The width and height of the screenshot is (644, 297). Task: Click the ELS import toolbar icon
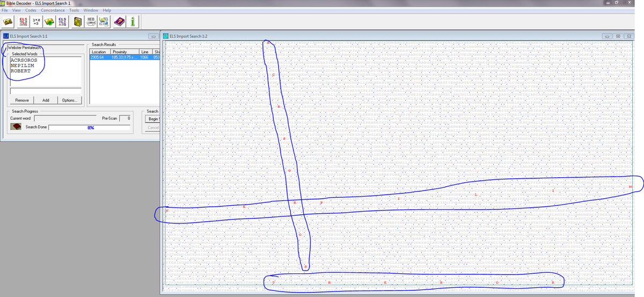pos(104,21)
